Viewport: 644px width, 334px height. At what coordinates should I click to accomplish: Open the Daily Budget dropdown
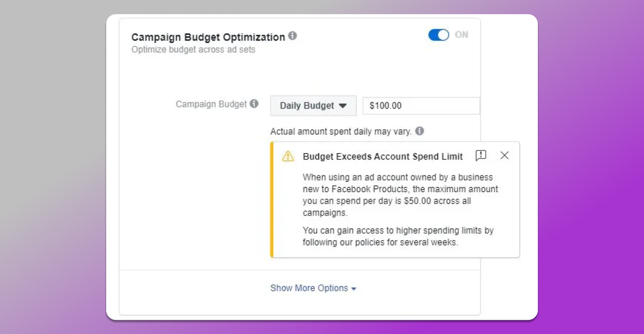(313, 106)
